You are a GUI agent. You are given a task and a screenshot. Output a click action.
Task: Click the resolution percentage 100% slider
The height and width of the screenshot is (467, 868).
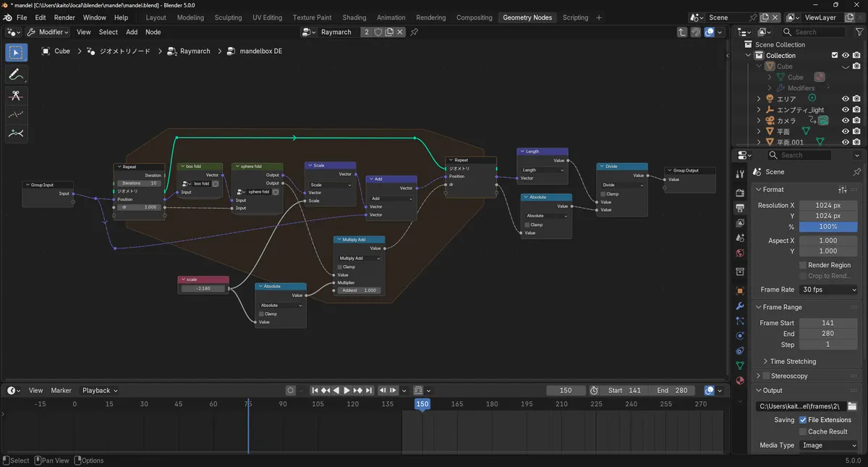(828, 227)
